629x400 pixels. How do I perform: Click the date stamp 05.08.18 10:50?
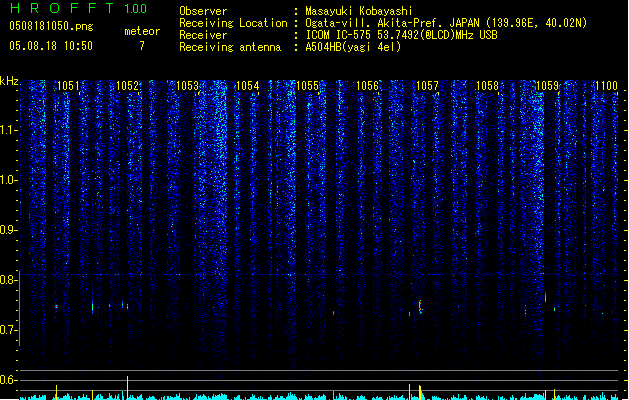(51, 46)
